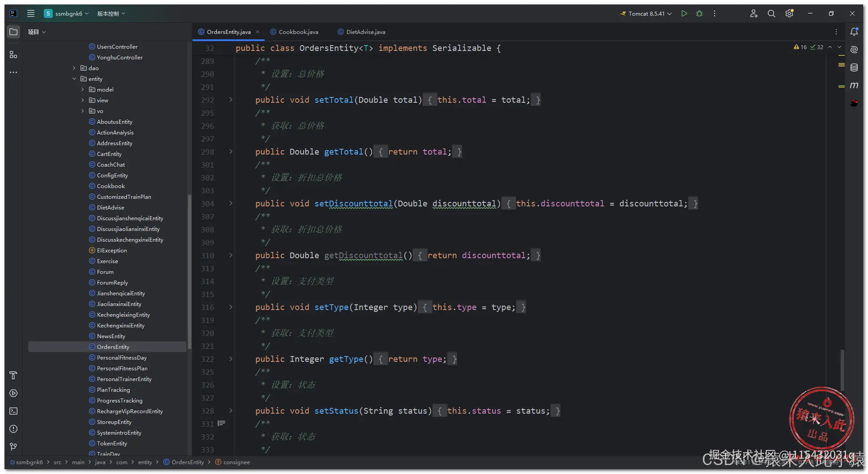Open OrdersEntity in the project tree

[107, 347]
